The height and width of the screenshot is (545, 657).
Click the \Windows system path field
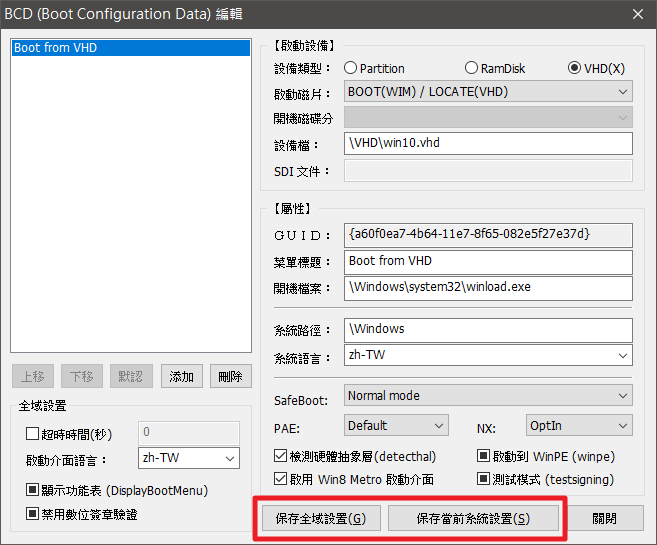[488, 329]
